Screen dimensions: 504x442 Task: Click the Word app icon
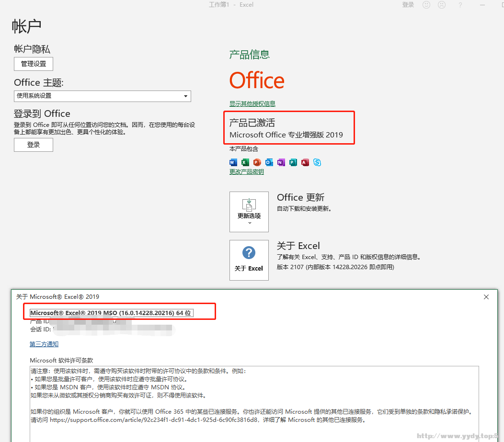[x=233, y=162]
